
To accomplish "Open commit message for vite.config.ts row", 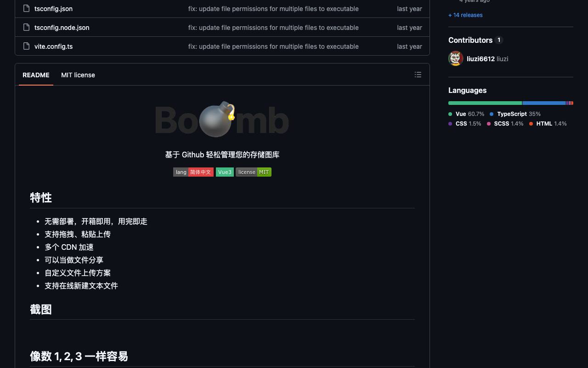I will pyautogui.click(x=273, y=46).
